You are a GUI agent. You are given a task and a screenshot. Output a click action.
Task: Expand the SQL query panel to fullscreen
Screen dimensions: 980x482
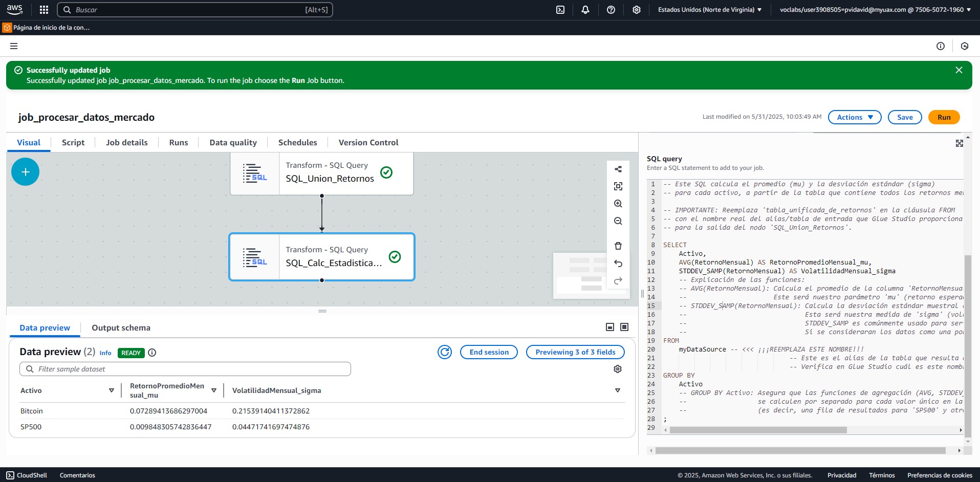[960, 143]
